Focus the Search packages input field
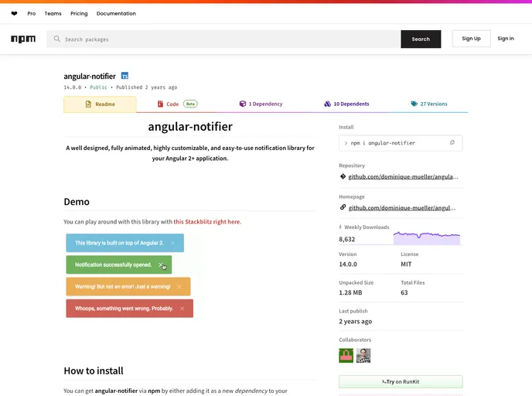Viewport: 532px width, 396px height. (x=223, y=39)
